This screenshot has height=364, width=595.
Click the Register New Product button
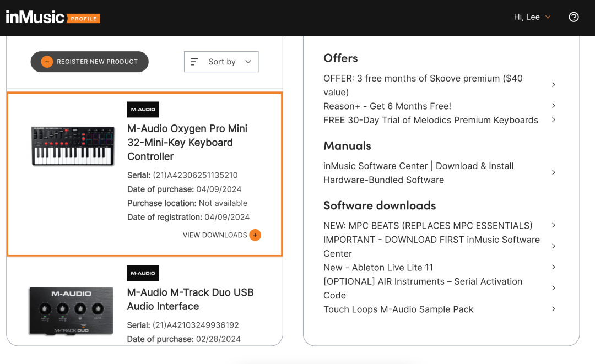pos(90,62)
